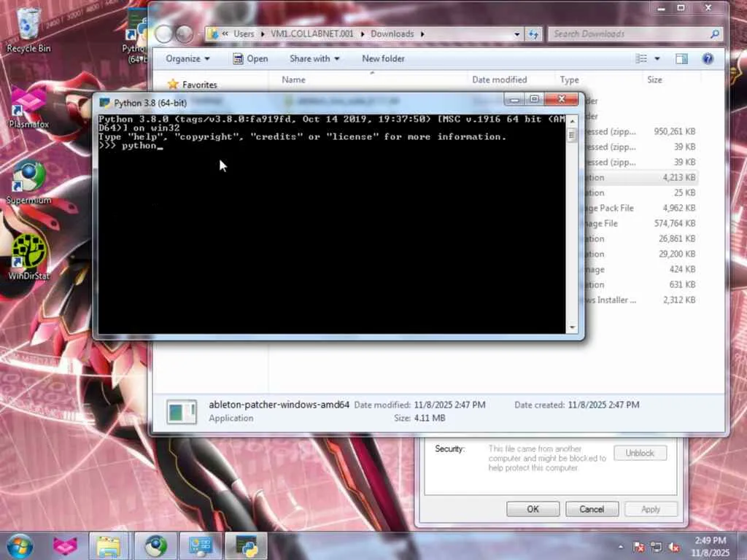Sort by Date modified column header
Image resolution: width=747 pixels, height=560 pixels.
tap(510, 79)
